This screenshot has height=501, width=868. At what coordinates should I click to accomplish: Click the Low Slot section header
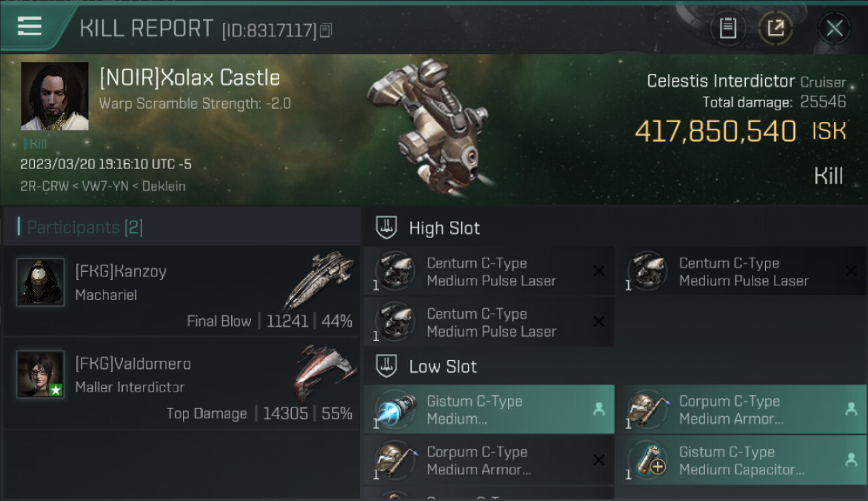pyautogui.click(x=443, y=367)
